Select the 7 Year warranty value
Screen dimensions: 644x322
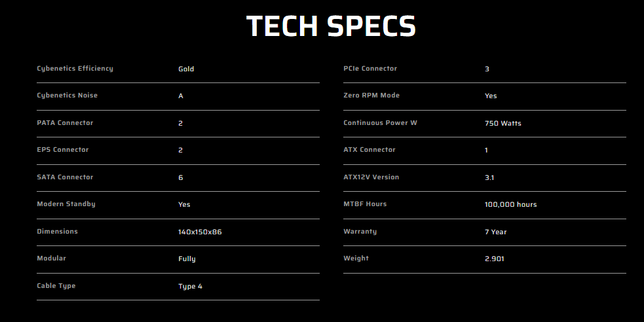point(495,232)
